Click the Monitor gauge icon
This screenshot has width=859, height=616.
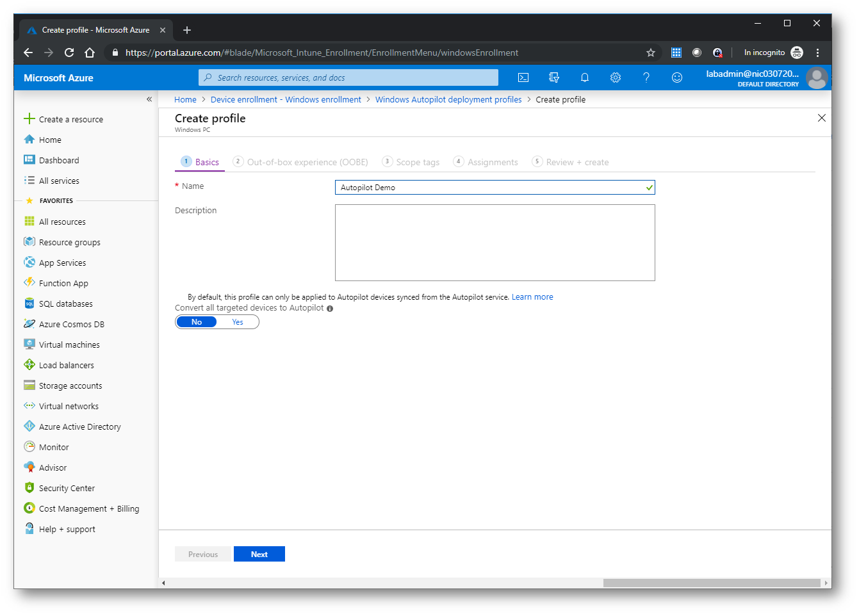(x=29, y=446)
